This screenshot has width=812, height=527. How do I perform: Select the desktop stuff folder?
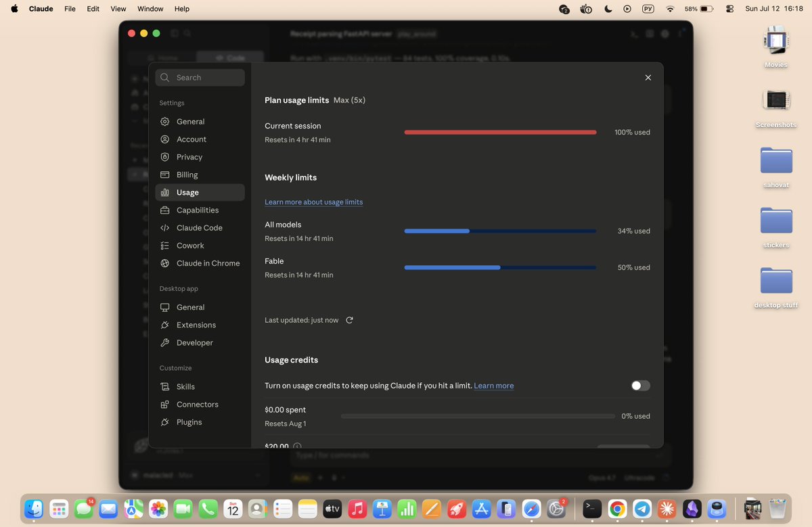tap(776, 288)
